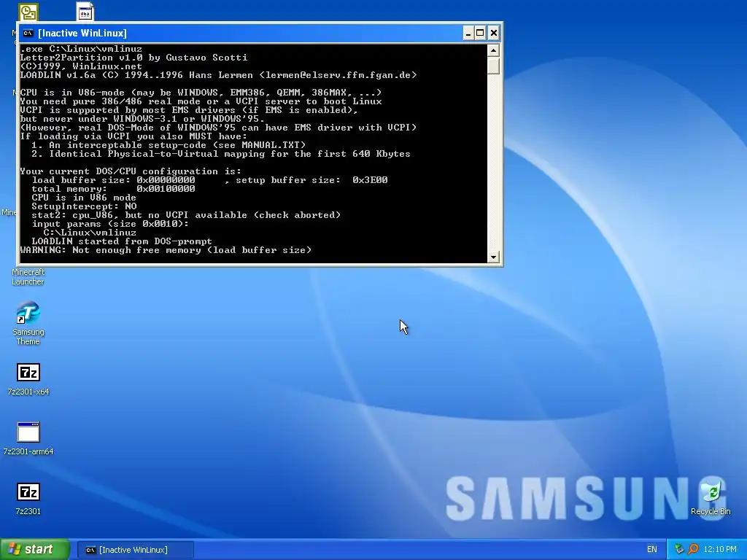The width and height of the screenshot is (747, 560).
Task: Click the console scrollbar down arrow
Action: pyautogui.click(x=493, y=257)
